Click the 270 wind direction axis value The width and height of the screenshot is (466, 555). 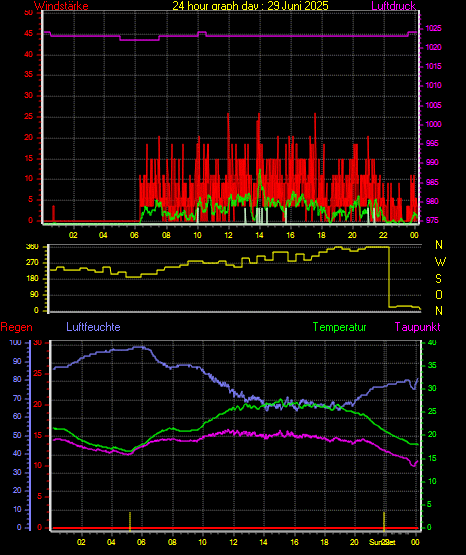pyautogui.click(x=33, y=263)
